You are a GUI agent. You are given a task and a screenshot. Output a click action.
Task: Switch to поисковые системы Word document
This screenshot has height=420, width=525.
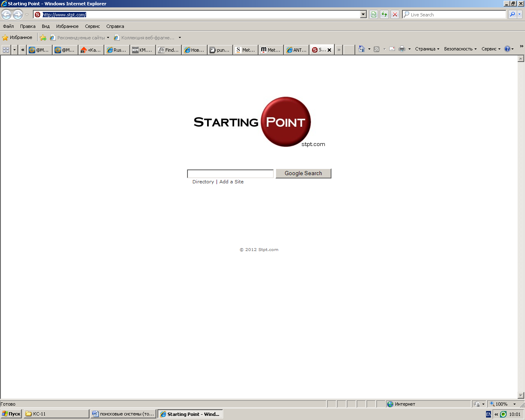(123, 414)
